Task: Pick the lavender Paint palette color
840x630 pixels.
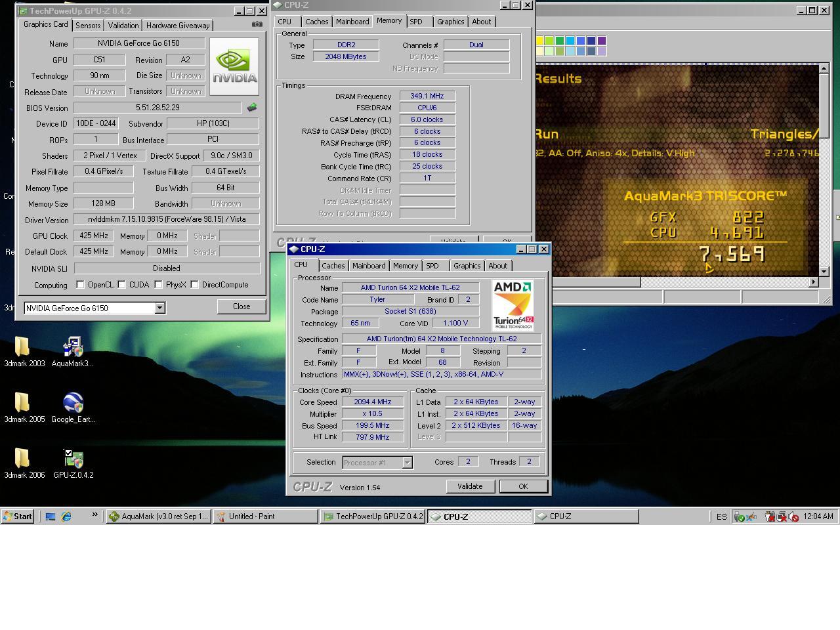Action: [x=602, y=51]
